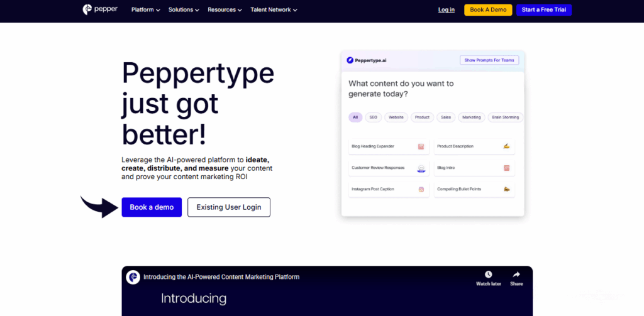Open the Platform dropdown menu
This screenshot has width=644, height=316.
[145, 10]
